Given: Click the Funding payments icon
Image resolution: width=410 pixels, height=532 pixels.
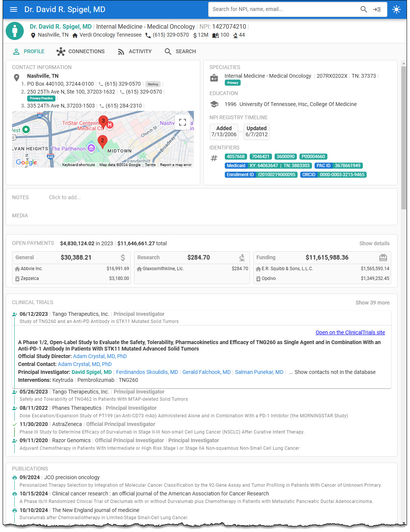Looking at the screenshot, I should coord(383,258).
